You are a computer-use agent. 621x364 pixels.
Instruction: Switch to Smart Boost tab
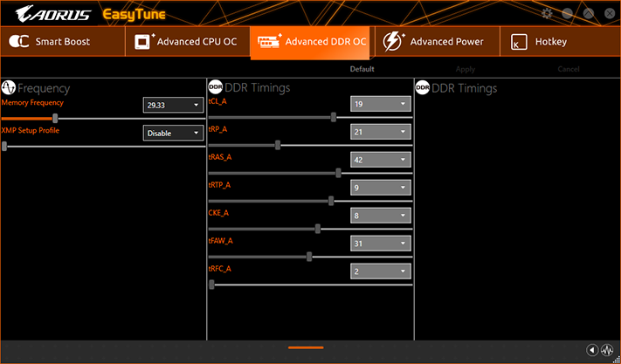tap(63, 42)
